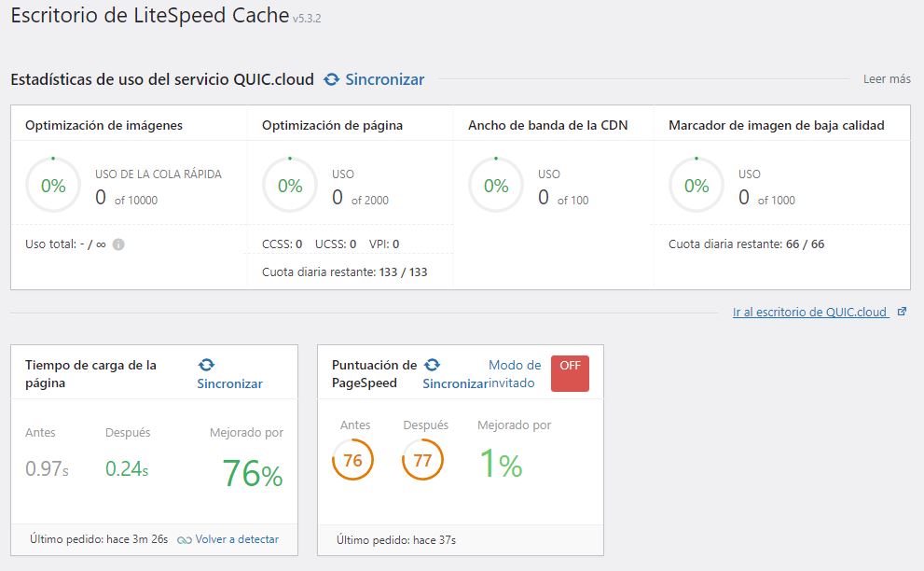Click the low quality image placeholder 0% gauge
924x571 pixels.
(696, 186)
